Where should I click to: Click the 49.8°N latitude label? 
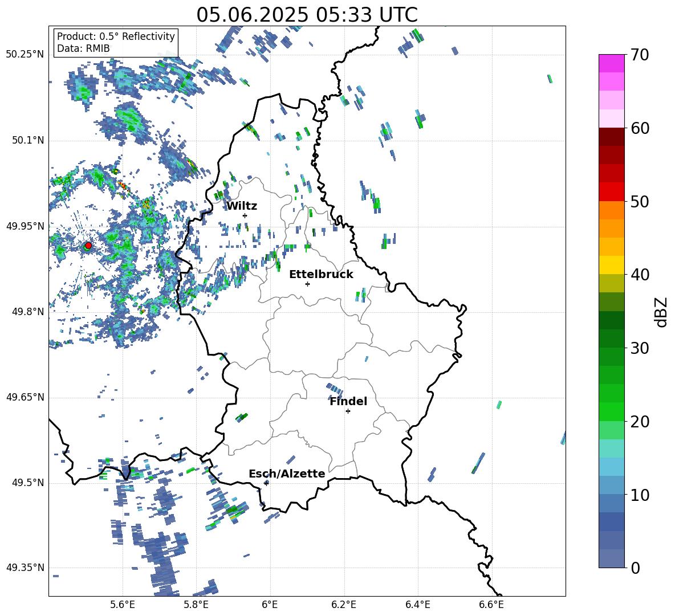[28, 312]
